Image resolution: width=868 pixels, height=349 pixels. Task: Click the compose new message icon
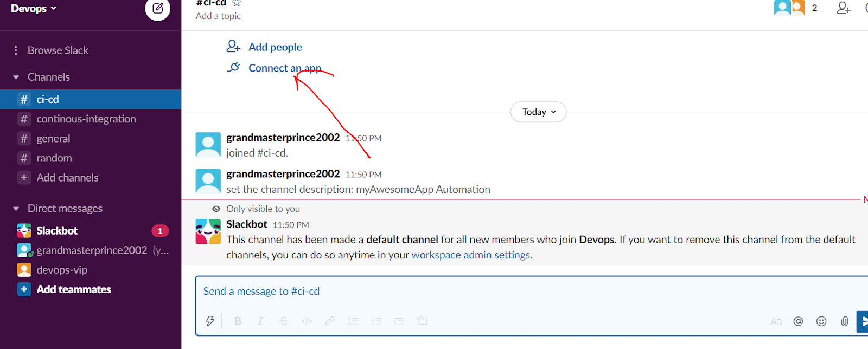[x=157, y=8]
